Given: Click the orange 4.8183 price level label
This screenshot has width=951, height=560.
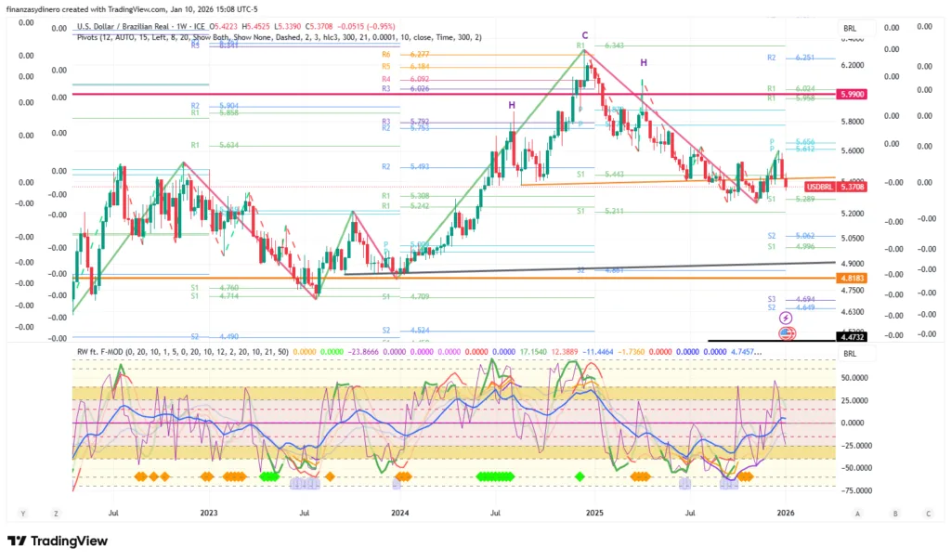Looking at the screenshot, I should 850,277.
